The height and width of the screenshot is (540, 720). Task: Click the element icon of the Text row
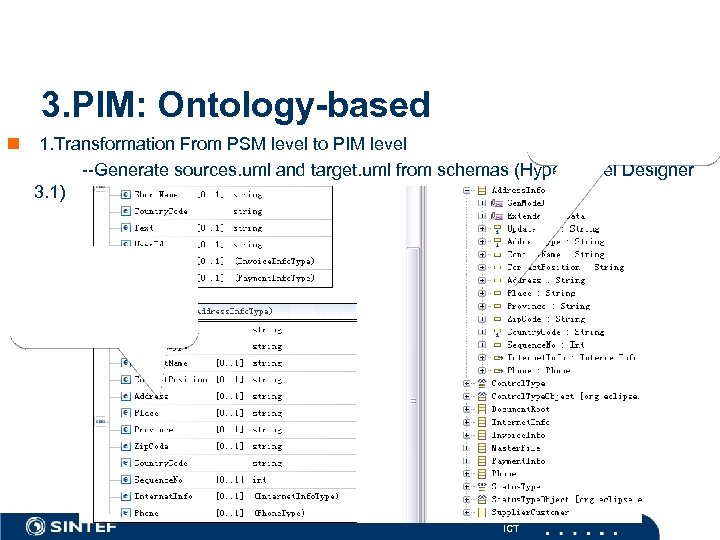pos(125,228)
